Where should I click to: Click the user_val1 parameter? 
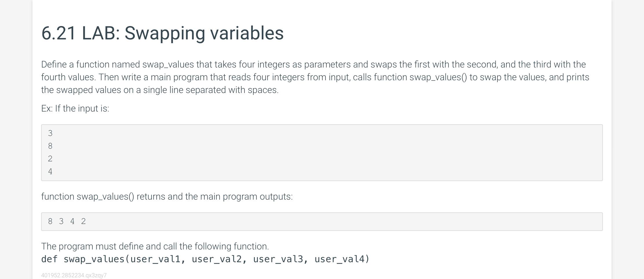click(155, 259)
